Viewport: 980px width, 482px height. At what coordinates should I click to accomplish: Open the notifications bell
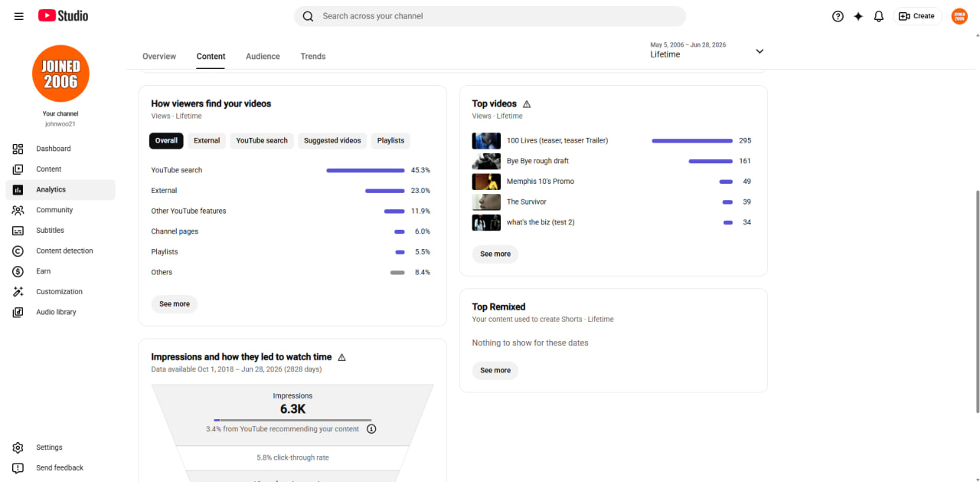point(879,16)
